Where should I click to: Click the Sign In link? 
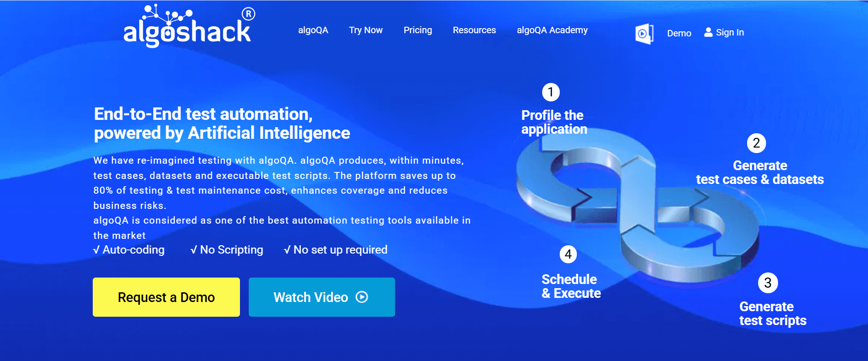730,33
